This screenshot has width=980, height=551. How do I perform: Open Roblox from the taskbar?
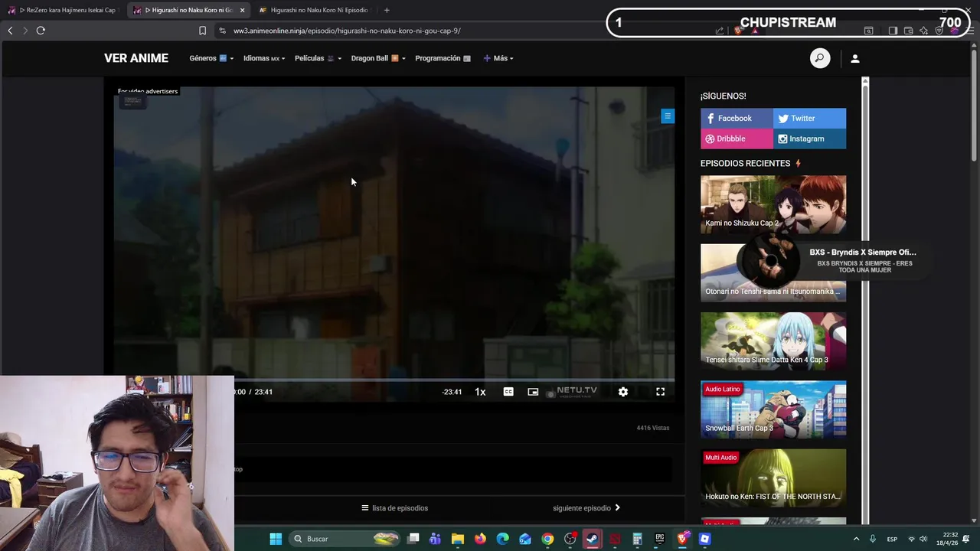click(705, 539)
